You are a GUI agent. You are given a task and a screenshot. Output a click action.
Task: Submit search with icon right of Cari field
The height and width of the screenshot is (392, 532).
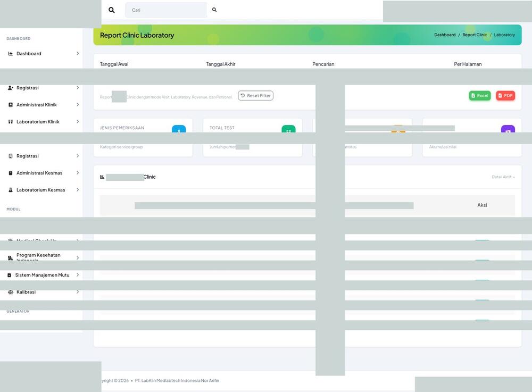tap(214, 10)
